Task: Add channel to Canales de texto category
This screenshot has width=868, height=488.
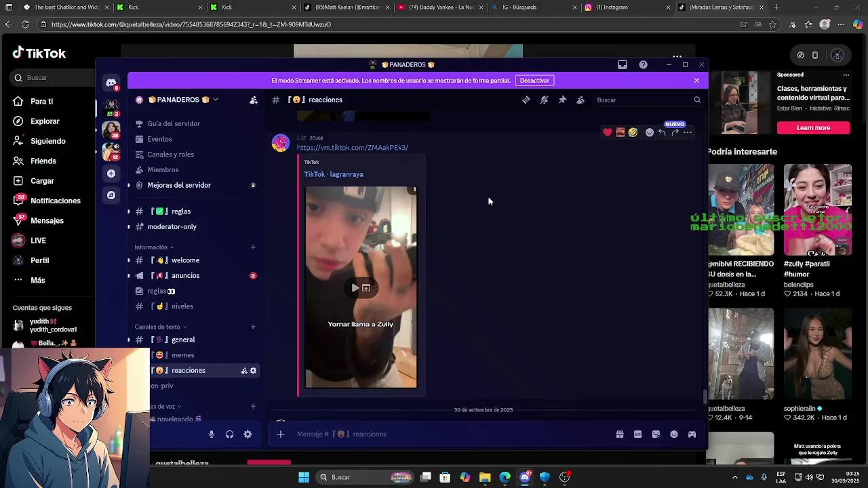Action: 253,327
